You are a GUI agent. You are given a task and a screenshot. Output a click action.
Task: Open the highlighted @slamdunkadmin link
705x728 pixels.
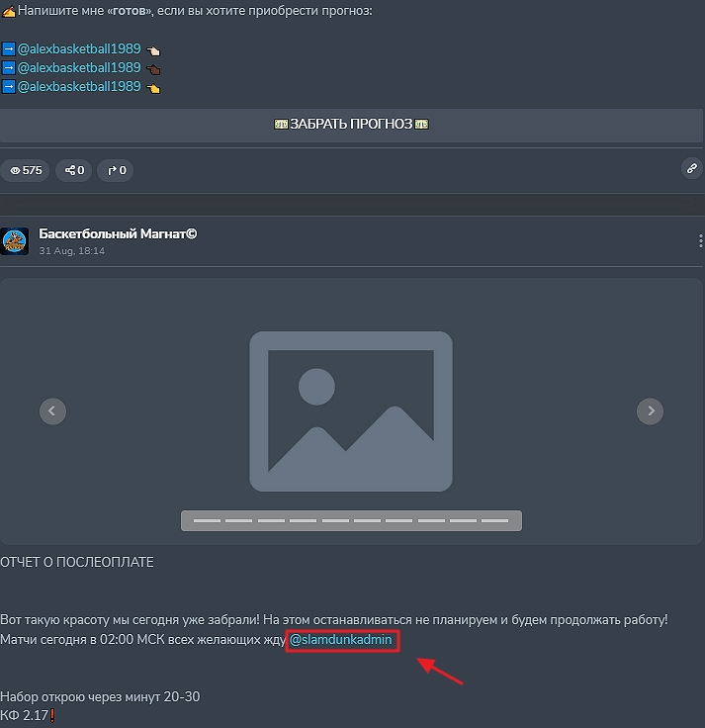point(341,641)
